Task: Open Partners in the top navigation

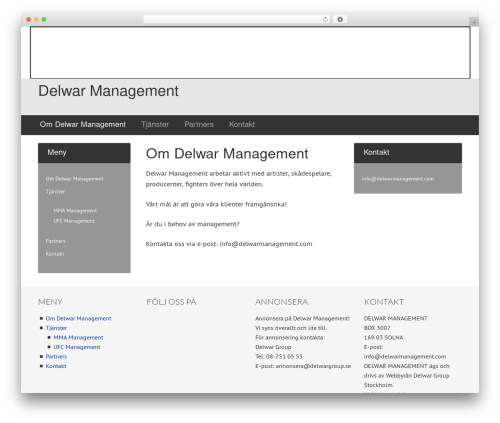Action: (x=199, y=124)
